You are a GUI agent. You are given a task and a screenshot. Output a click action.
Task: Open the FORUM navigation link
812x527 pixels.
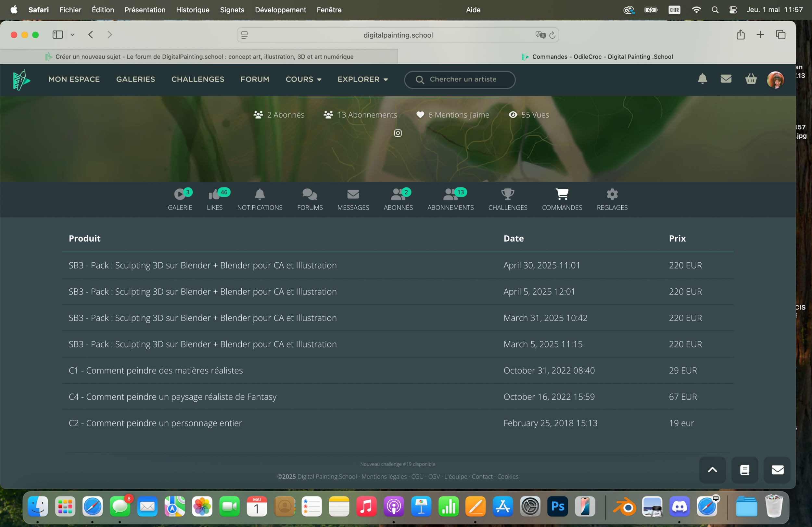(255, 79)
